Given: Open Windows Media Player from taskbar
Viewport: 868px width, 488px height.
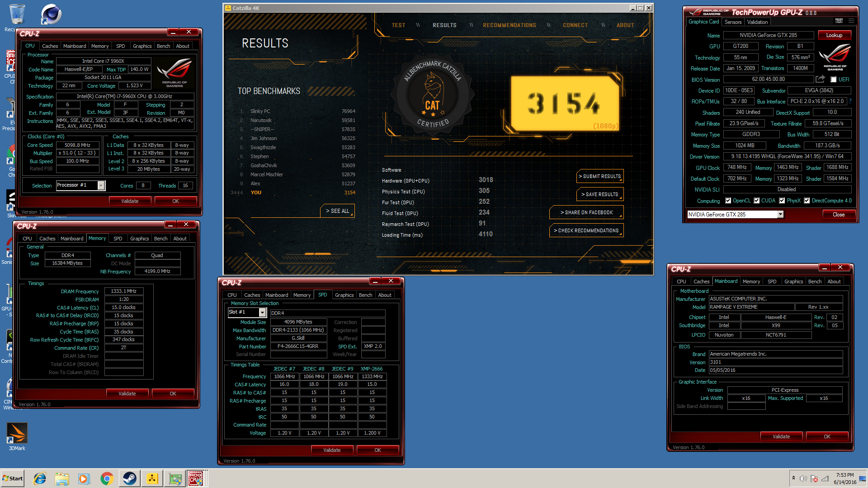Looking at the screenshot, I should click(x=84, y=479).
